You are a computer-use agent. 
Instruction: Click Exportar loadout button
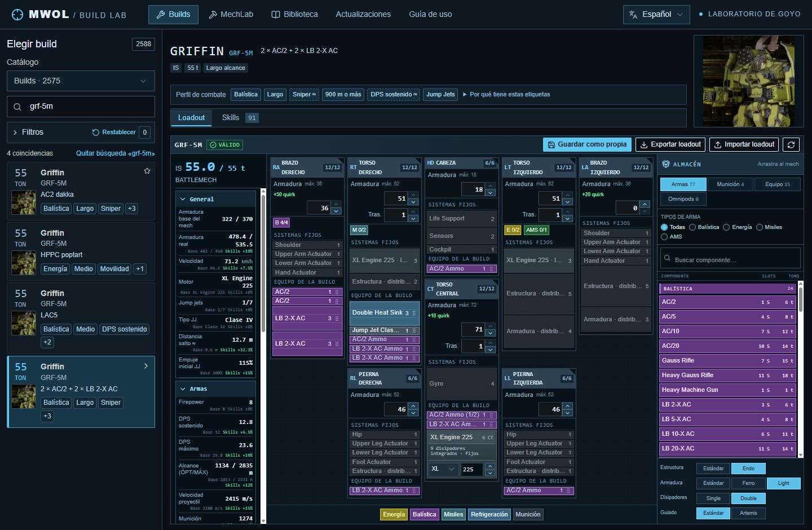670,144
